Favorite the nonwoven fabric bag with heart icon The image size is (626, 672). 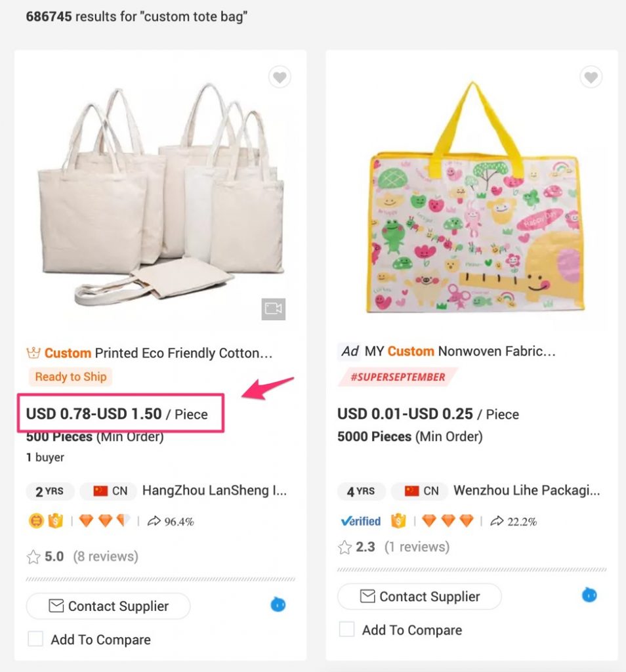point(591,77)
